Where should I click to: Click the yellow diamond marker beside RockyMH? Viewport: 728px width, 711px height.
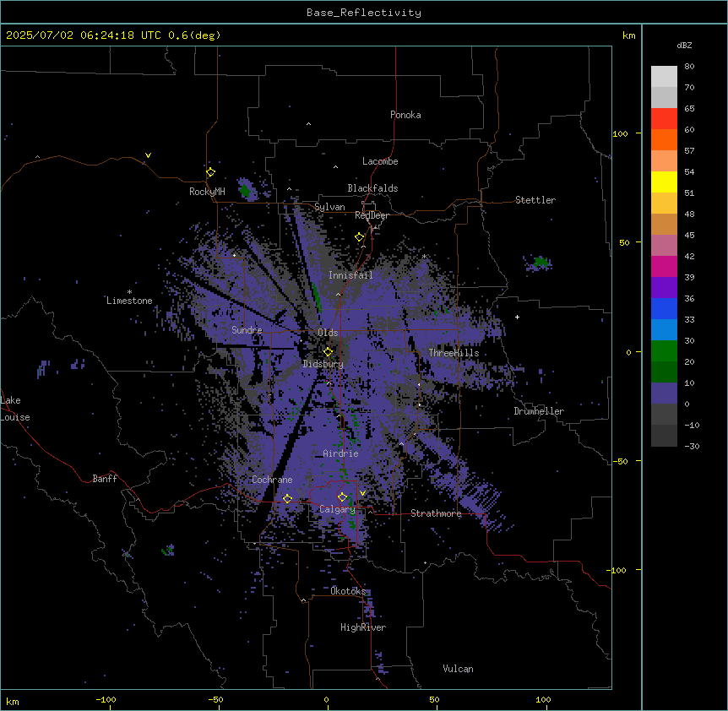pyautogui.click(x=210, y=172)
